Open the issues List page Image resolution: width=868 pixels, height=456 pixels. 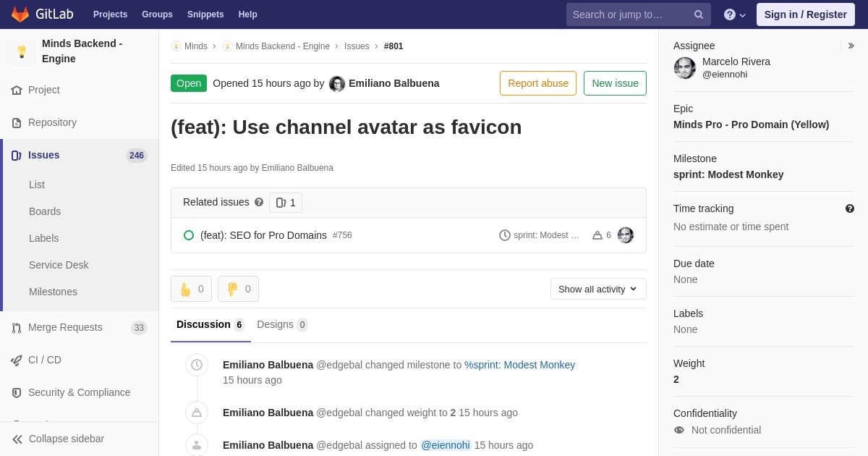(37, 185)
